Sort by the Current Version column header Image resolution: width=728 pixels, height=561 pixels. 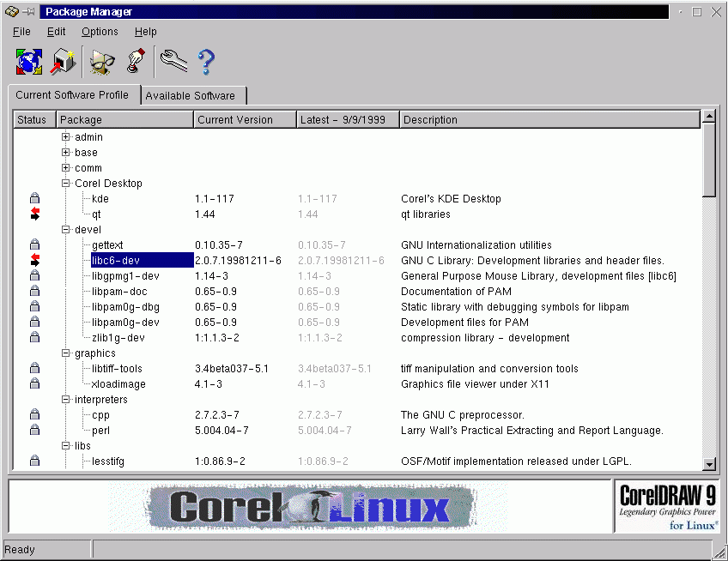coord(245,120)
